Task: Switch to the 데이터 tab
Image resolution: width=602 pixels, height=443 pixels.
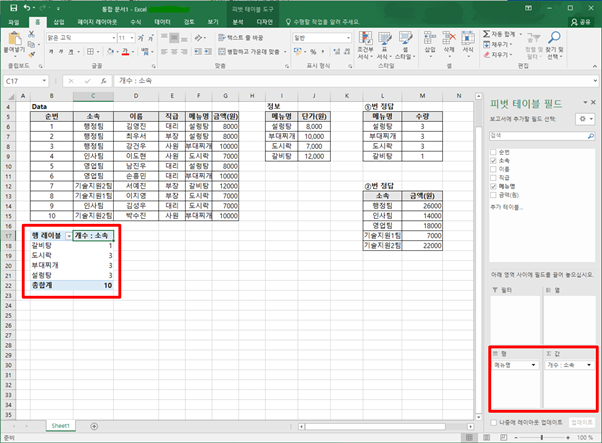Action: [x=162, y=22]
